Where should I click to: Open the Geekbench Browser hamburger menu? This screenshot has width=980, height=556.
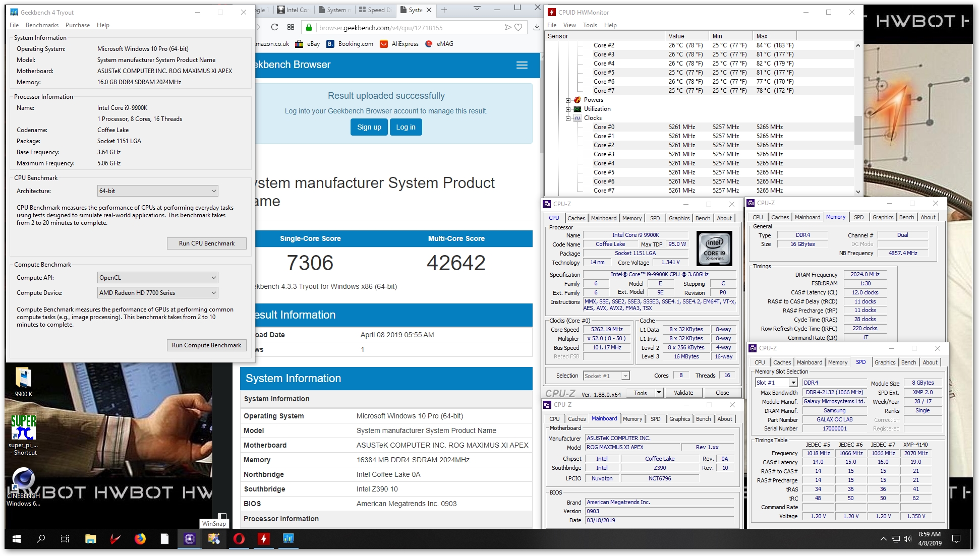pyautogui.click(x=522, y=65)
